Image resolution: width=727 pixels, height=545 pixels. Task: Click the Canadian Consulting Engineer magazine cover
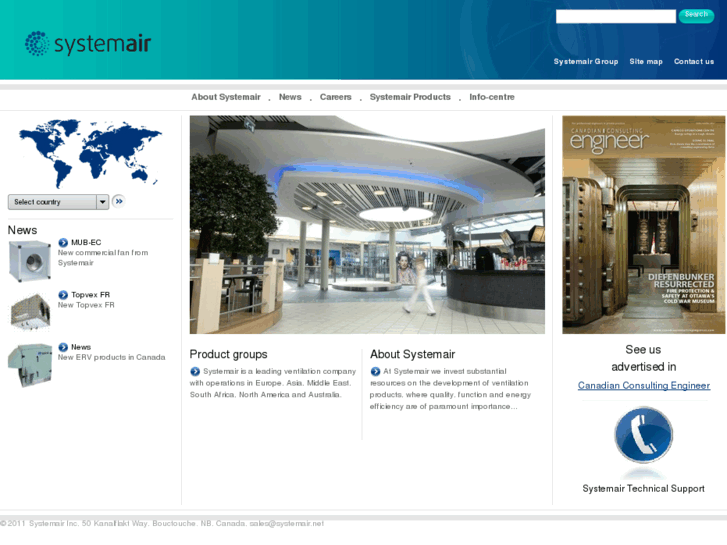(x=644, y=224)
